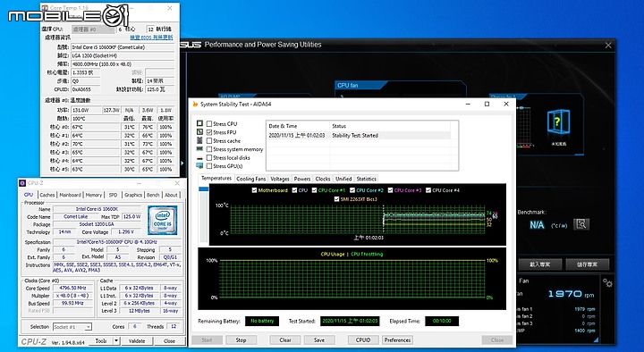This screenshot has height=352, width=644.
Task: Click the Tools button in CPU-Z
Action: coord(101,341)
